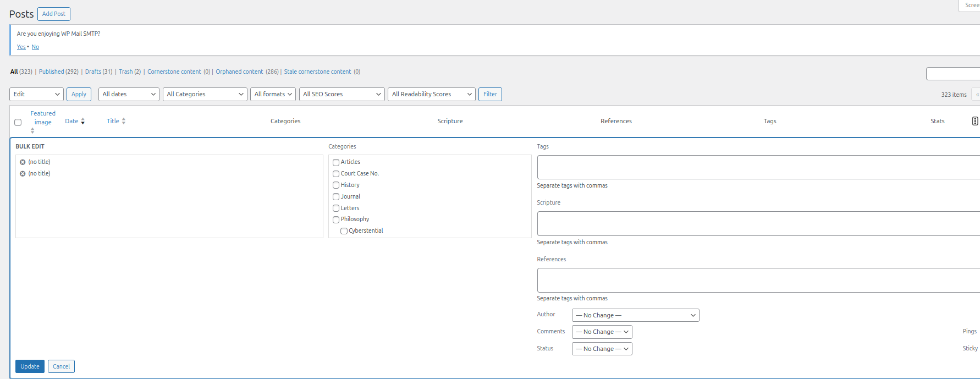
Task: Answer Yes to WP Mail SMTP notice
Action: pyautogui.click(x=21, y=47)
